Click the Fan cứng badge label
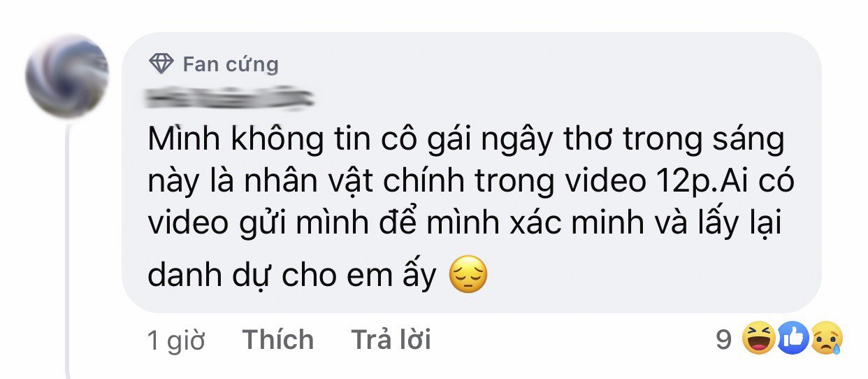The height and width of the screenshot is (379, 868). click(x=231, y=65)
